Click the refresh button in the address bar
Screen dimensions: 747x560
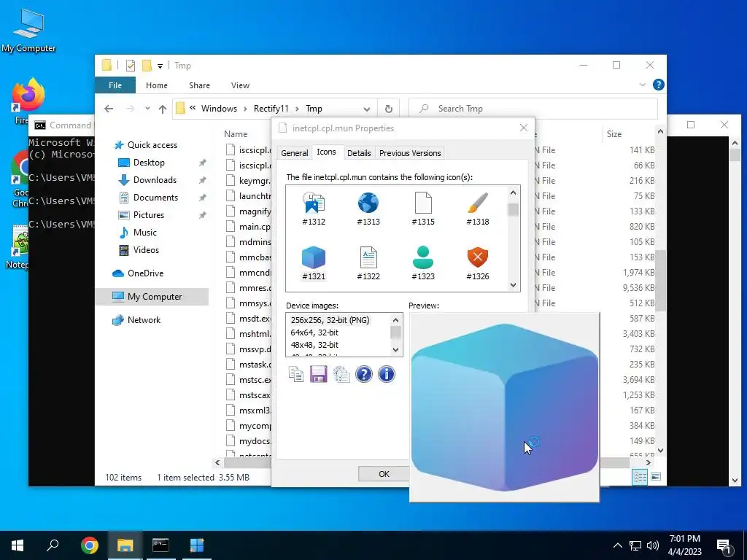click(x=389, y=109)
